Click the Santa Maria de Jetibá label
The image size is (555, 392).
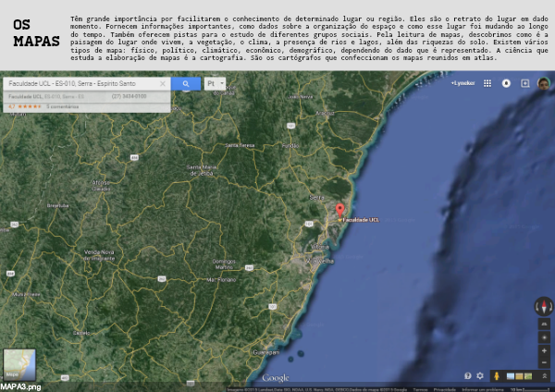[202, 170]
